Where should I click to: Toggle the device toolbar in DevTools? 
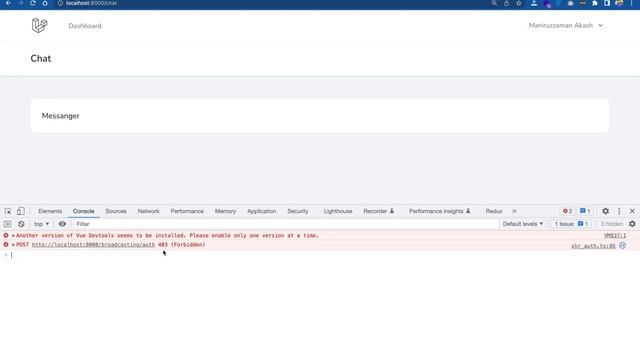pyautogui.click(x=20, y=211)
